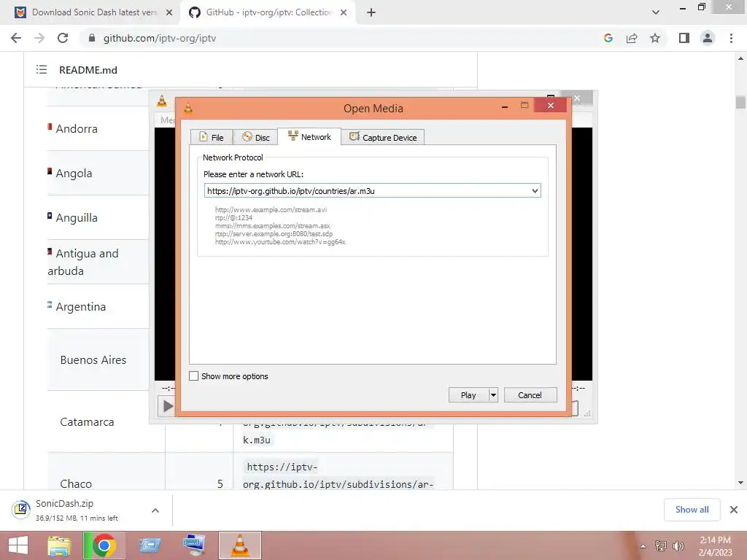The height and width of the screenshot is (560, 747).
Task: Open the File tab in Open Media
Action: pos(211,137)
